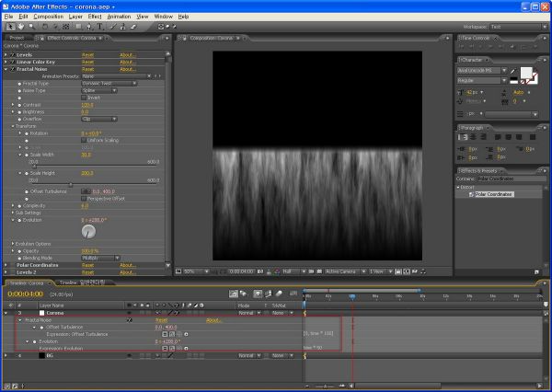Adjust the Scale Height slider handle

point(71,185)
